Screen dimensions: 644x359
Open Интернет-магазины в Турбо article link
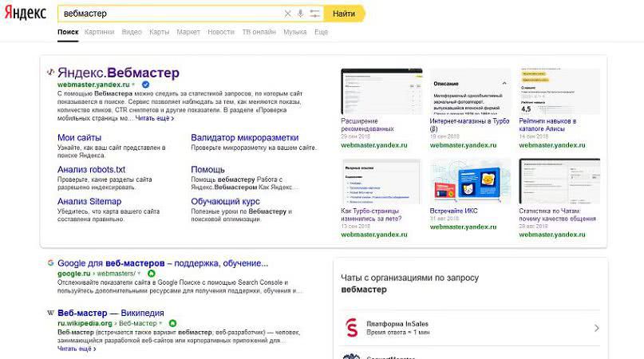[469, 125]
